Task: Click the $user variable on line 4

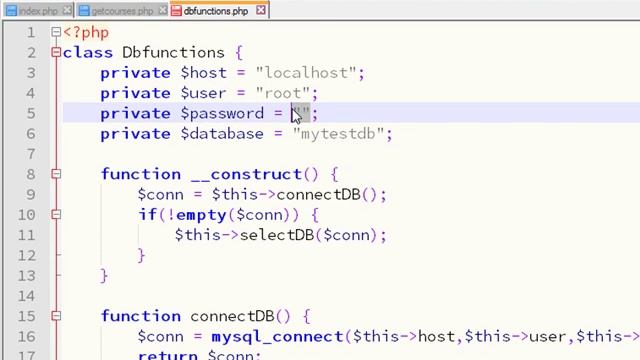Action: (x=204, y=93)
